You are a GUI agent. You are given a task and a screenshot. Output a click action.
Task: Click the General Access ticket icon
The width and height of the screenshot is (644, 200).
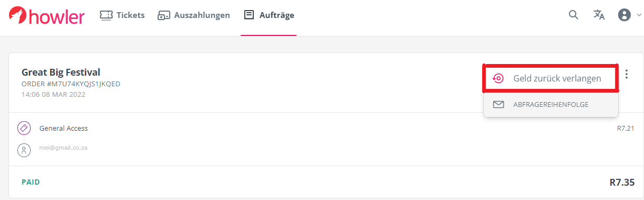point(23,128)
